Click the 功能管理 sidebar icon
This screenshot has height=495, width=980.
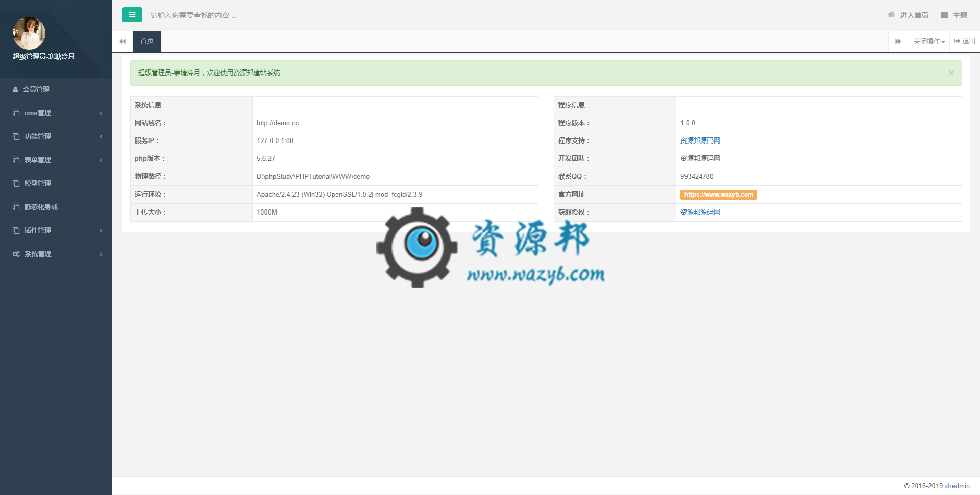click(16, 136)
